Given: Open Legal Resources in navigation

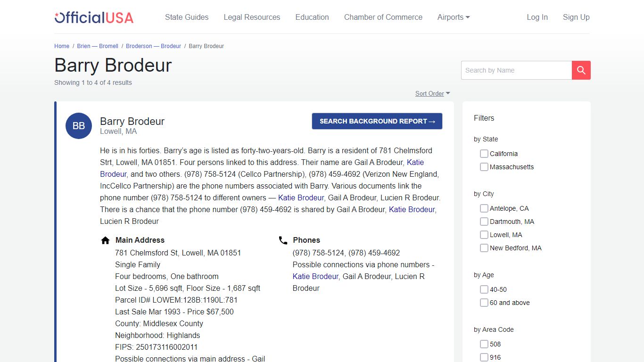Looking at the screenshot, I should (x=252, y=17).
